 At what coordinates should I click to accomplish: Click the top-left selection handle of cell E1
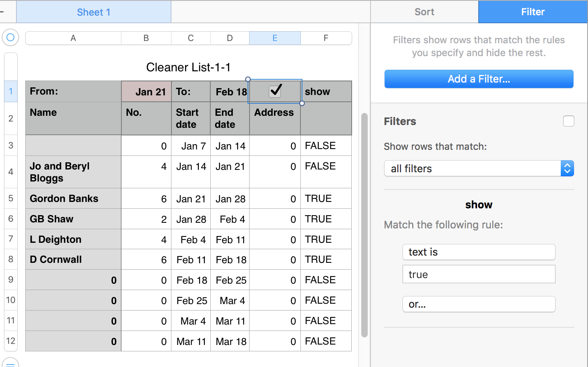248,79
